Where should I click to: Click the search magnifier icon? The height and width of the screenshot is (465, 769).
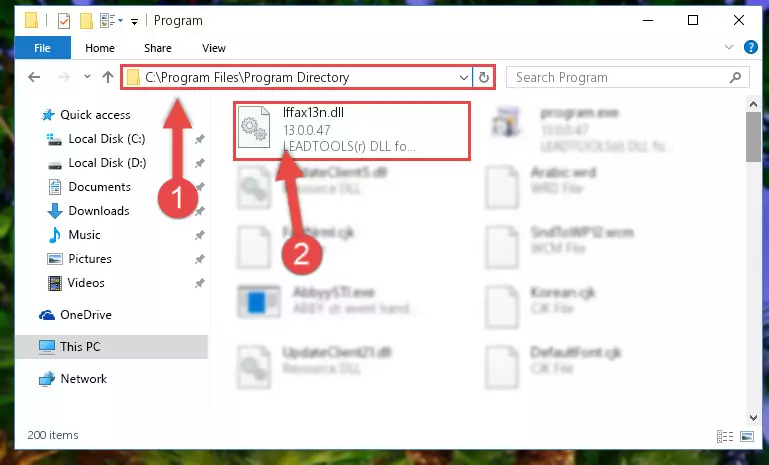pos(735,78)
